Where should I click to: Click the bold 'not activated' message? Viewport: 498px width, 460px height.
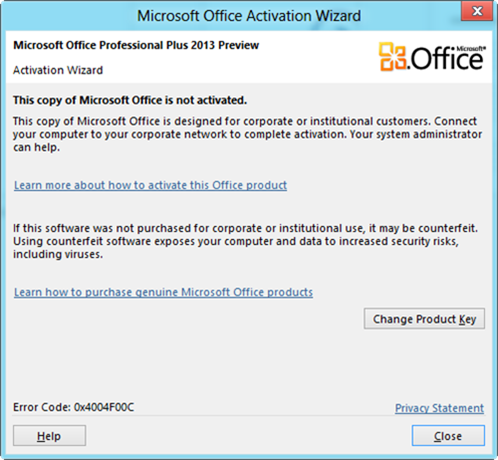[130, 100]
